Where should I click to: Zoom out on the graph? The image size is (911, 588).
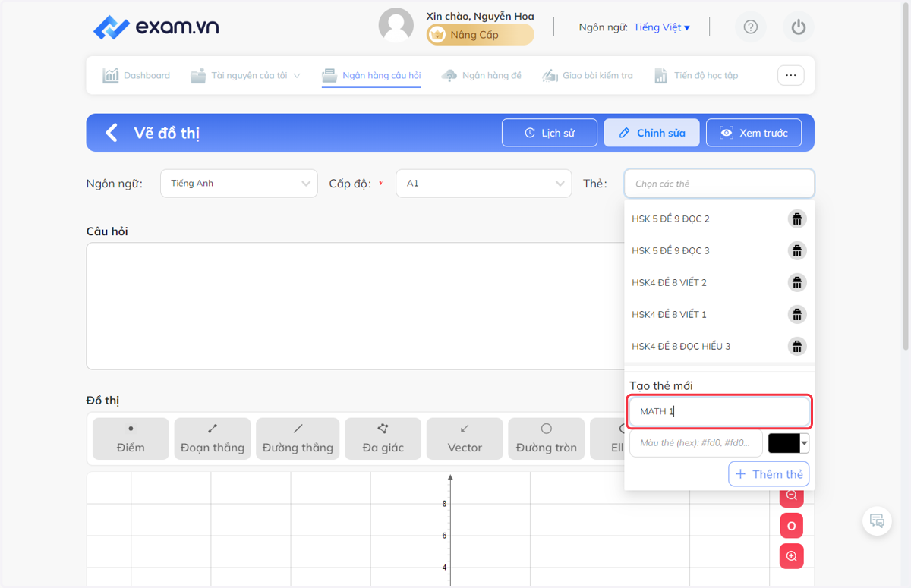pyautogui.click(x=791, y=497)
